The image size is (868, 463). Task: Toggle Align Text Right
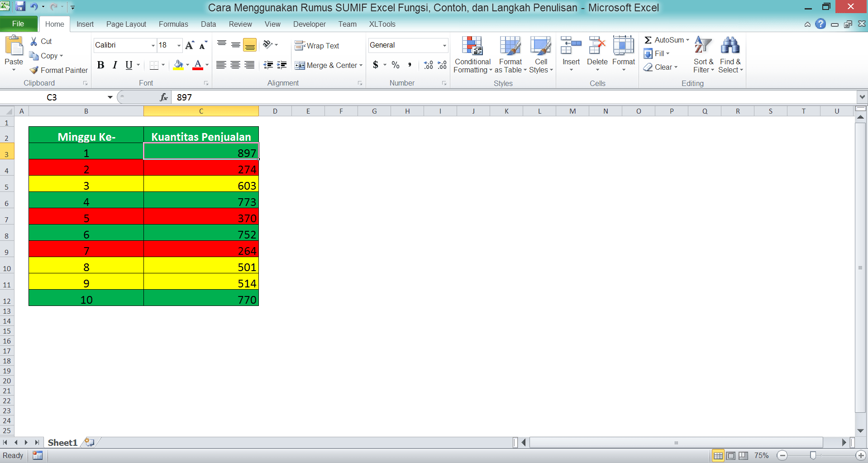pyautogui.click(x=249, y=65)
